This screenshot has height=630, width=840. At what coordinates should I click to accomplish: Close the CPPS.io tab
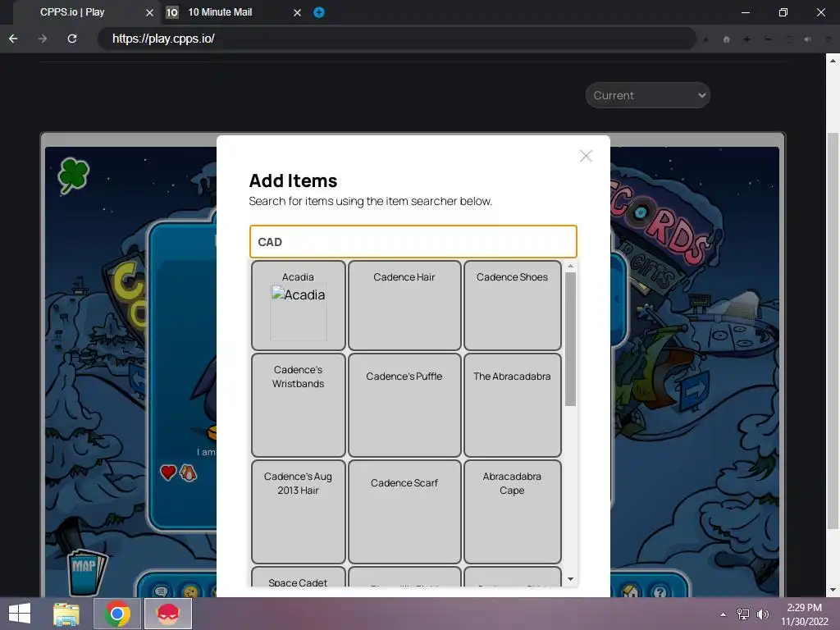coord(149,12)
